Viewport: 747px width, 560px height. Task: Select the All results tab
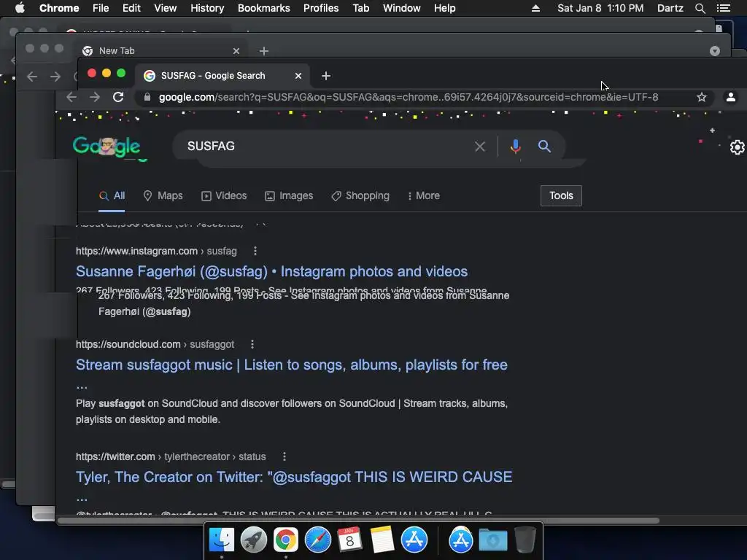coord(112,195)
